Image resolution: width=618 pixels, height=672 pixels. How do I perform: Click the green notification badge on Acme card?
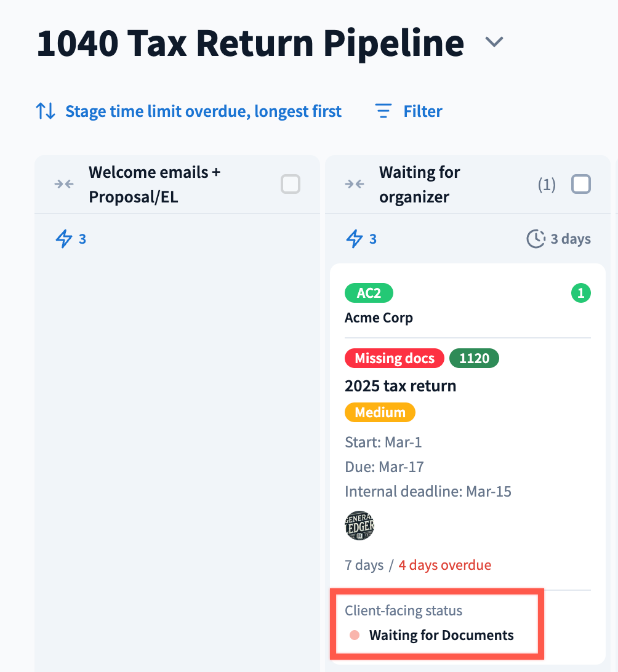pos(580,294)
